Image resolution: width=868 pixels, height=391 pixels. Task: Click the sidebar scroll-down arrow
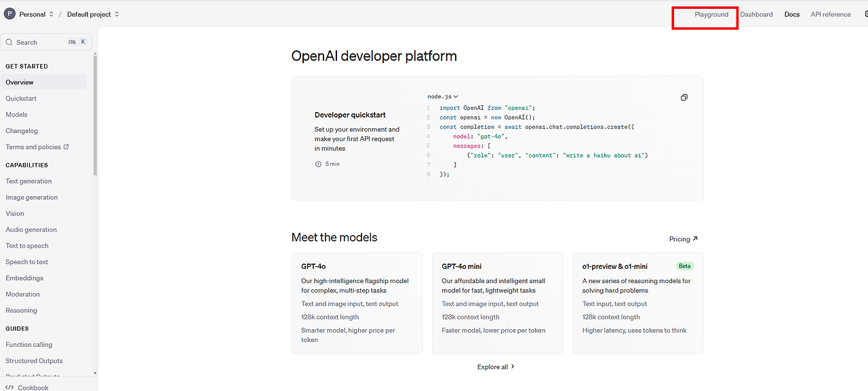(95, 373)
